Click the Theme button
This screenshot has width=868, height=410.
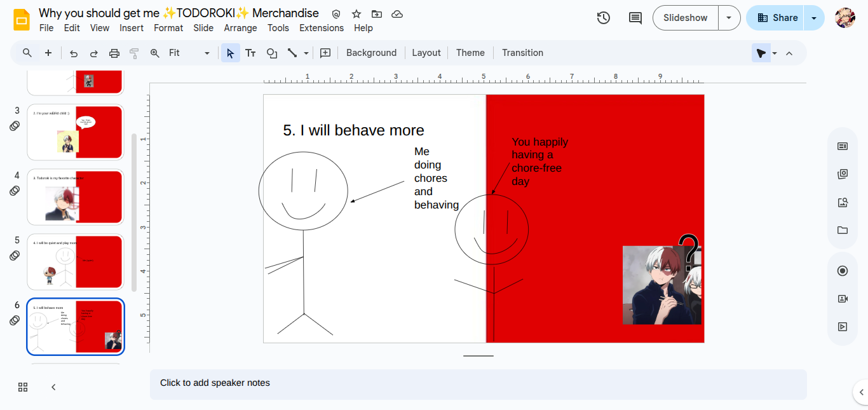coord(470,53)
